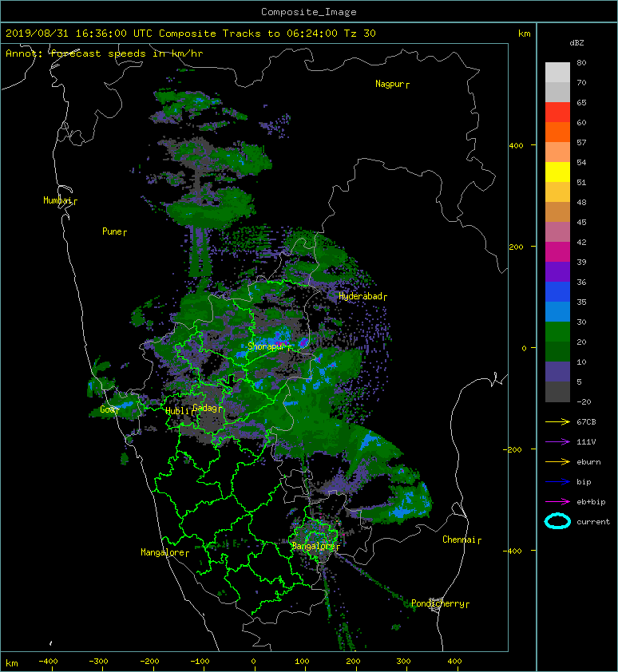Click the 200 tick on vertical km axis

click(x=516, y=247)
